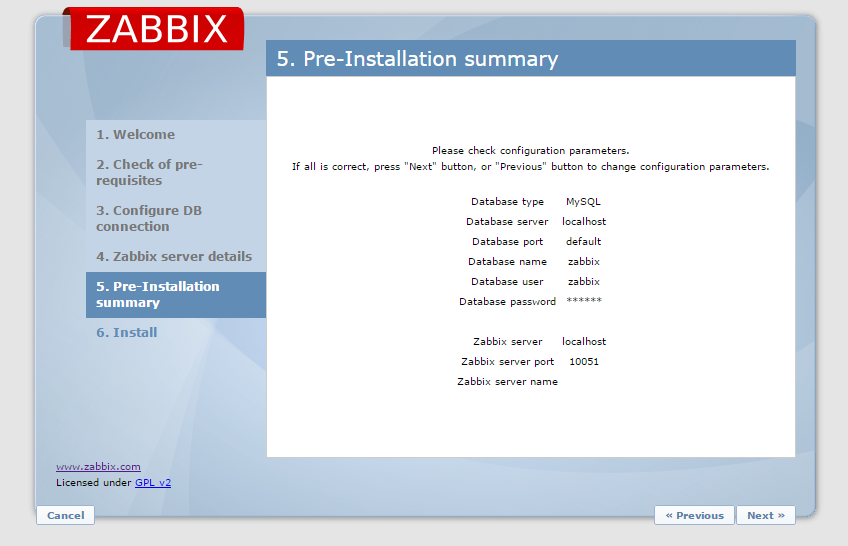Select step 4. Zabbix server details
This screenshot has width=848, height=546.
point(174,256)
